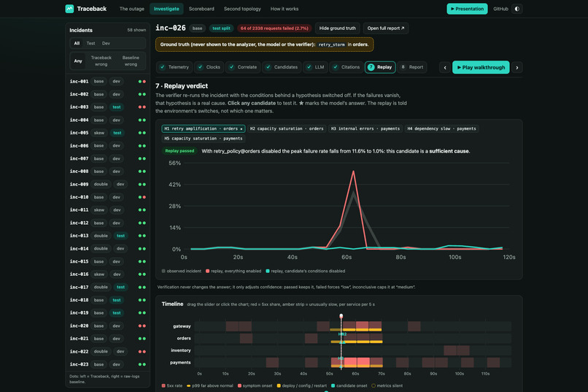Click the Clocks step checkmark icon
The width and height of the screenshot is (588, 392).
200,67
